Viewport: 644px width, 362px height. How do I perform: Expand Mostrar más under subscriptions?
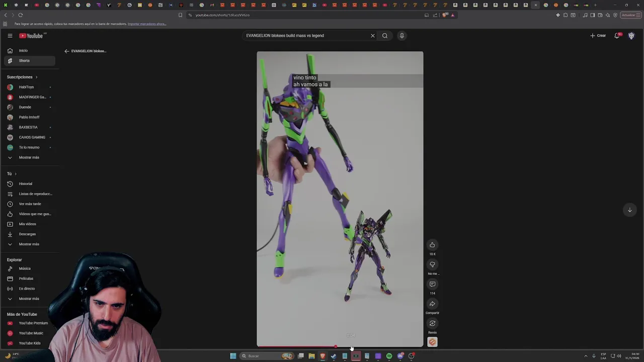pos(29,157)
